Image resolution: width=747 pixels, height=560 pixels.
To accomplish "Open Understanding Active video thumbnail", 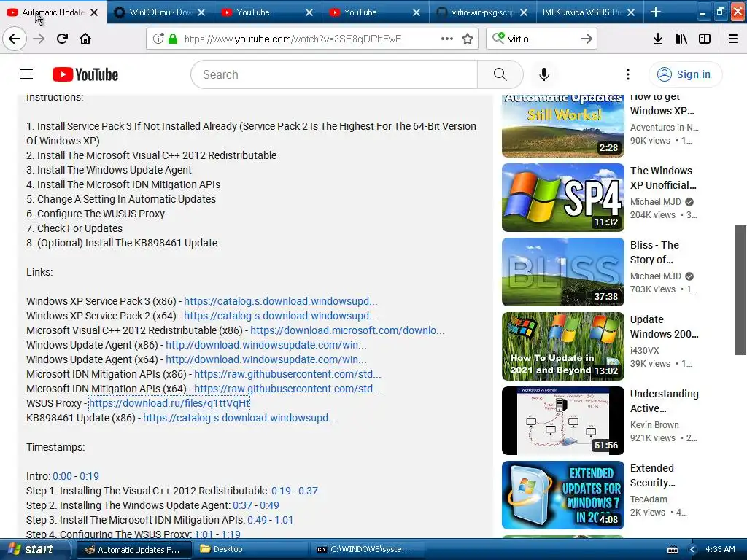I will coord(562,421).
